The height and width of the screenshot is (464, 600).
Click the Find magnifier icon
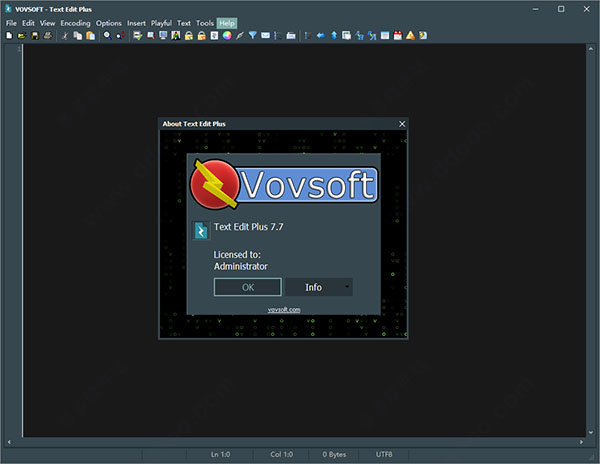coord(108,36)
